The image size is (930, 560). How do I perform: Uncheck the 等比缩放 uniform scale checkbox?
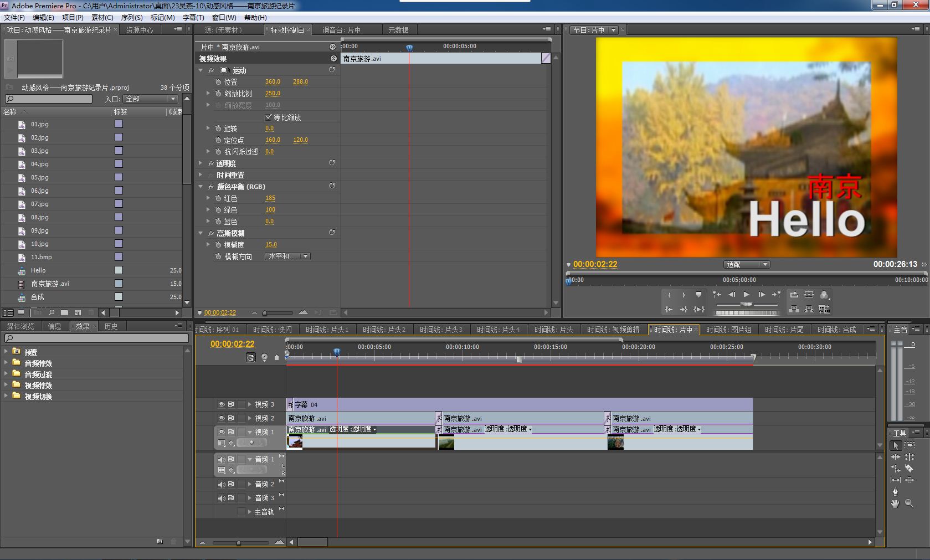pos(269,117)
